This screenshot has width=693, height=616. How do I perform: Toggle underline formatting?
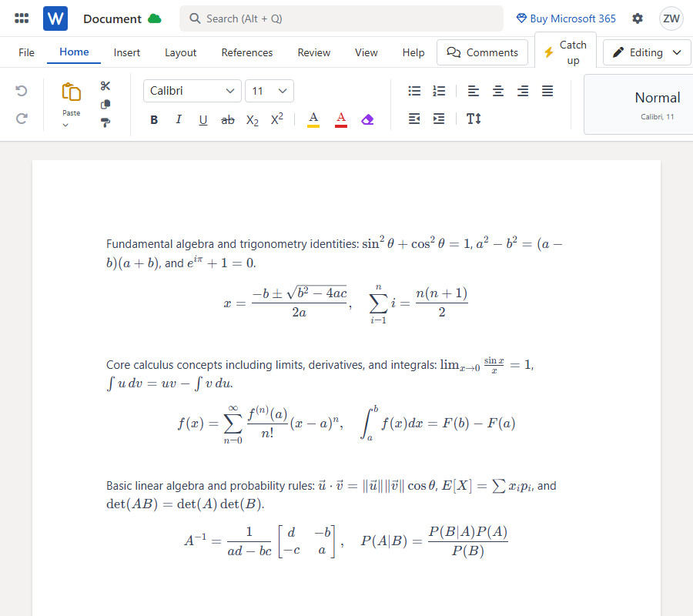pos(203,120)
